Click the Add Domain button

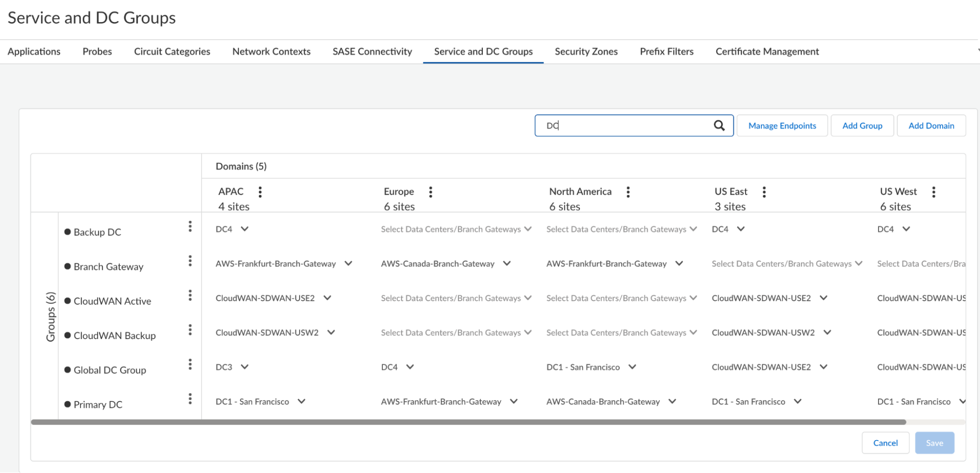point(931,126)
